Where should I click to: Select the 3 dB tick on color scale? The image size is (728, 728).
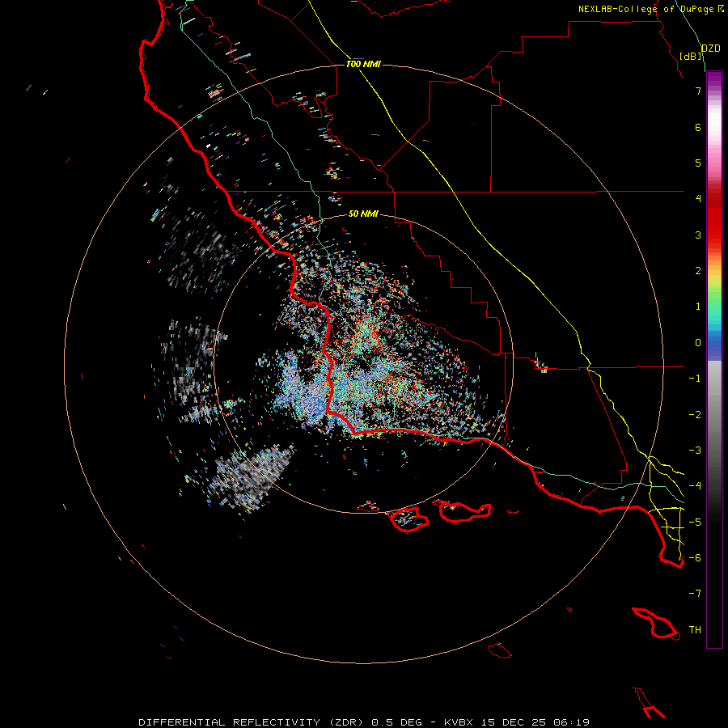[x=698, y=235]
